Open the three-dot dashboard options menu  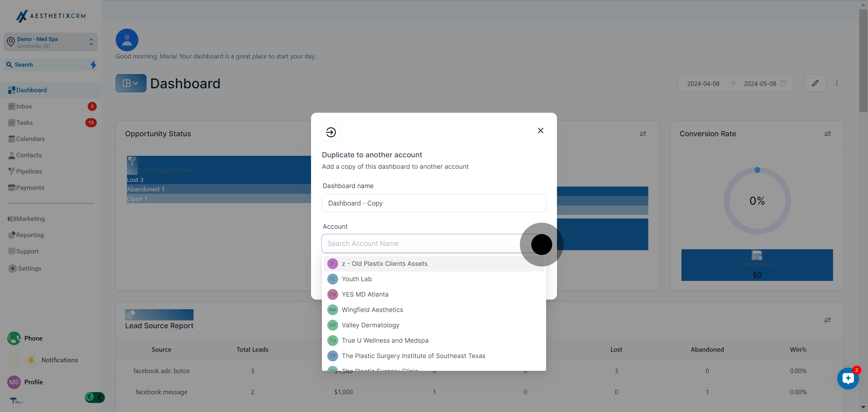(837, 83)
